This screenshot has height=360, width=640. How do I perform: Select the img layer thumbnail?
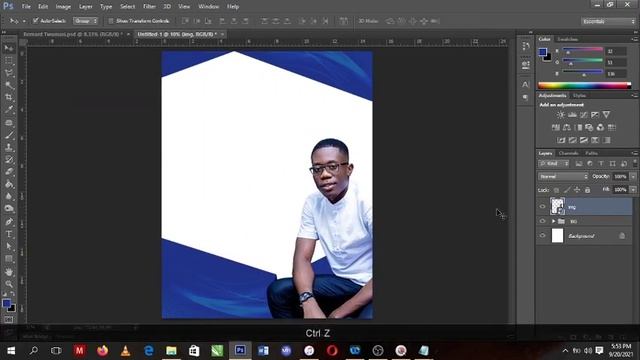[x=557, y=207]
